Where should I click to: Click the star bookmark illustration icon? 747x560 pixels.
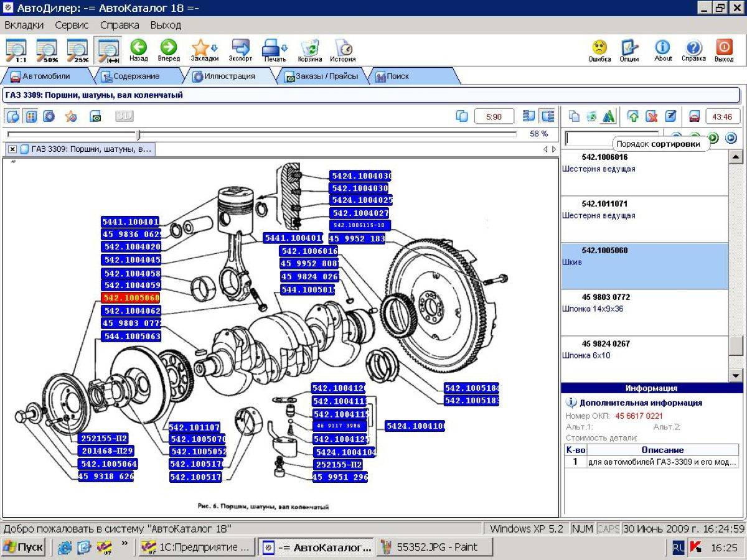(x=71, y=116)
